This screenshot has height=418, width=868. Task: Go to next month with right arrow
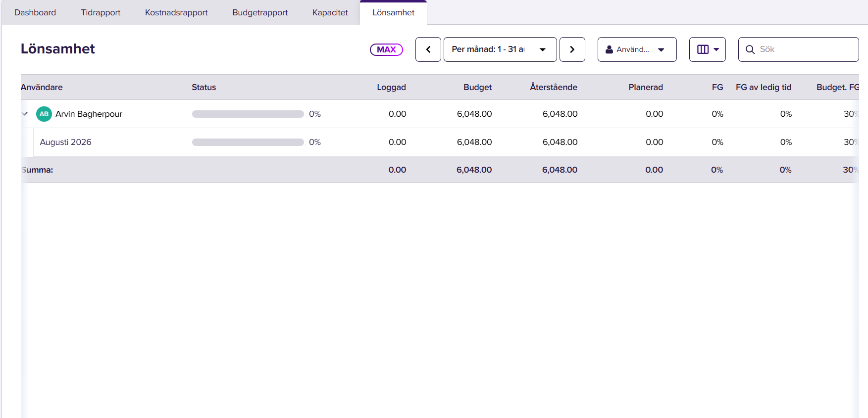coord(572,49)
